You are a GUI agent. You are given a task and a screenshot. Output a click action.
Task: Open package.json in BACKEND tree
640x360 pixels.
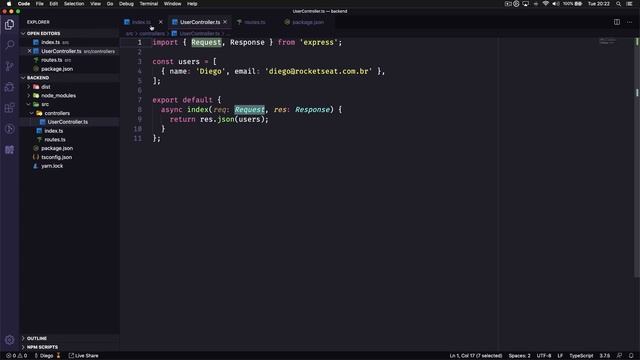(x=70, y=148)
